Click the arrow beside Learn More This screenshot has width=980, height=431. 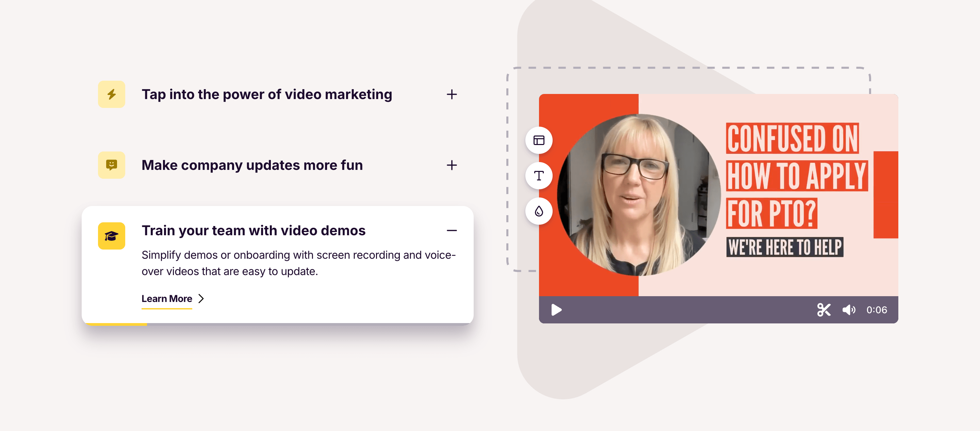[x=201, y=299]
